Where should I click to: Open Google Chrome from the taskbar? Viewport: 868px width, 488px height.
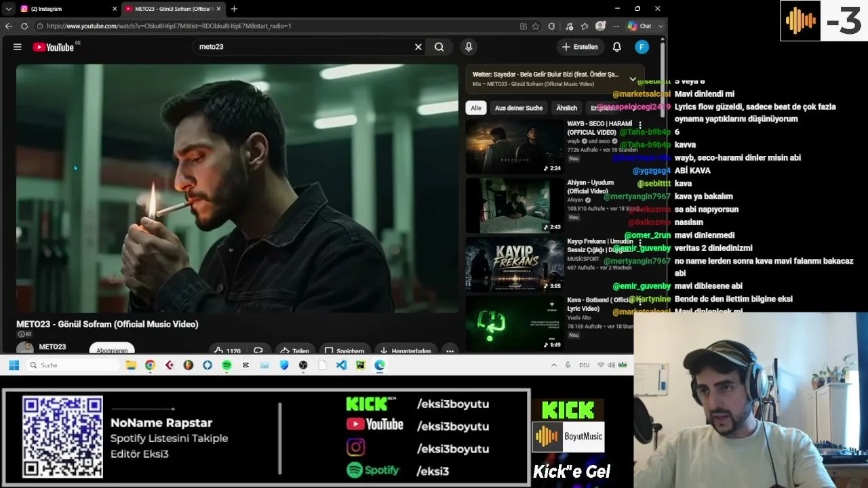pos(150,365)
